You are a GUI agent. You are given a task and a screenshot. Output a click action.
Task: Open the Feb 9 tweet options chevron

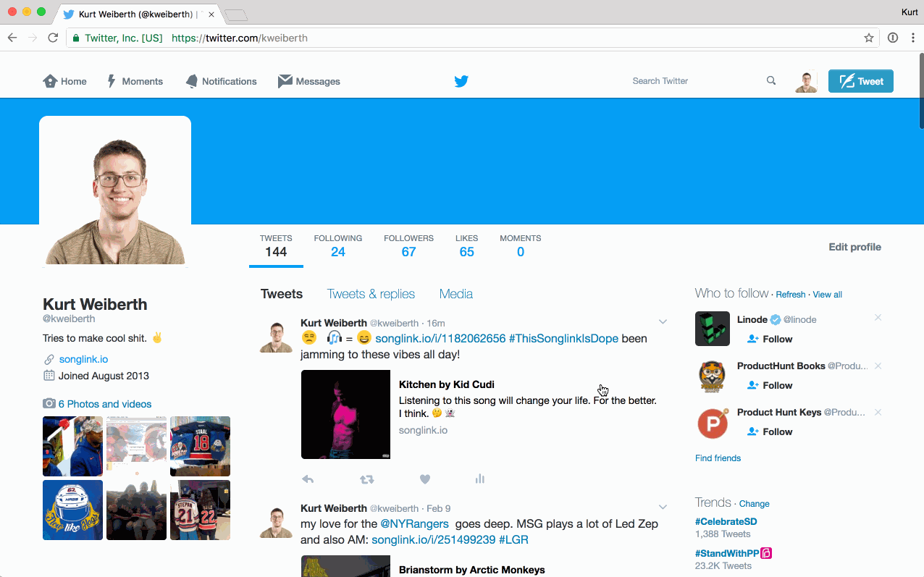click(x=663, y=507)
